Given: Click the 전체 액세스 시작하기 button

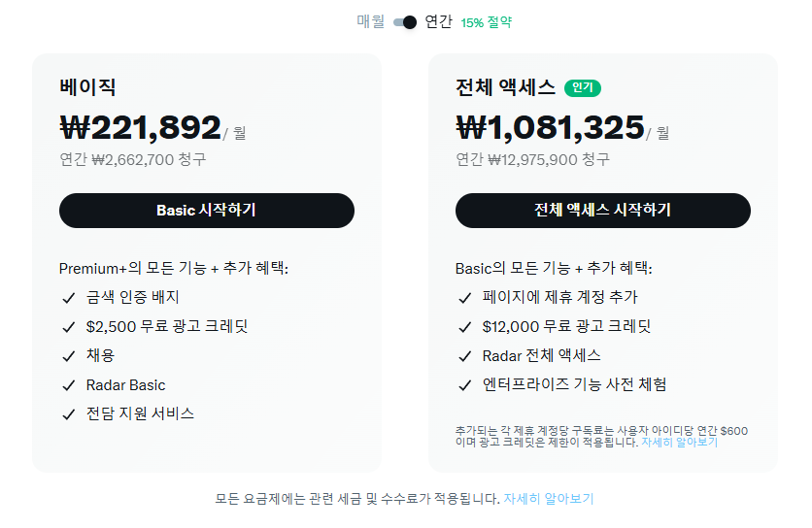Looking at the screenshot, I should point(602,211).
